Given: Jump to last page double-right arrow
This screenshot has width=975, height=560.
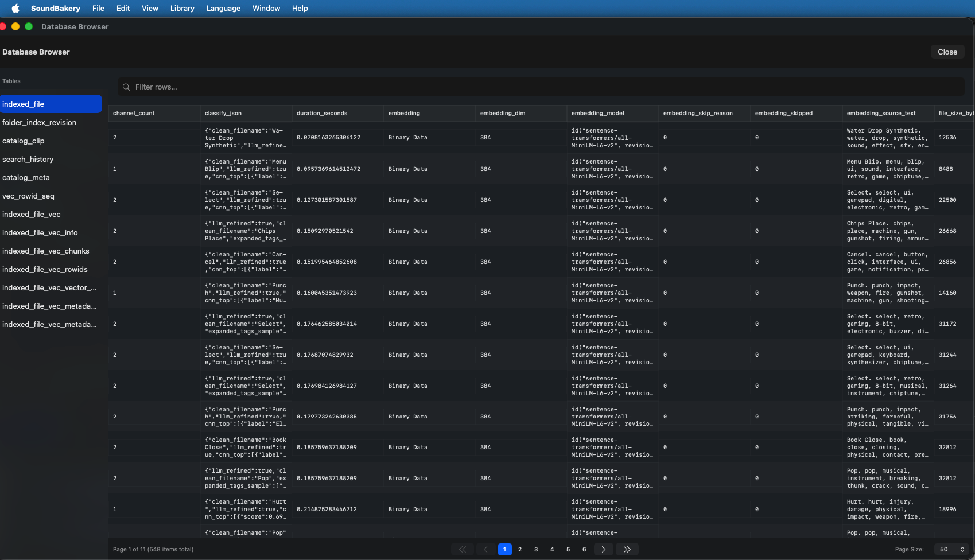Looking at the screenshot, I should (627, 549).
